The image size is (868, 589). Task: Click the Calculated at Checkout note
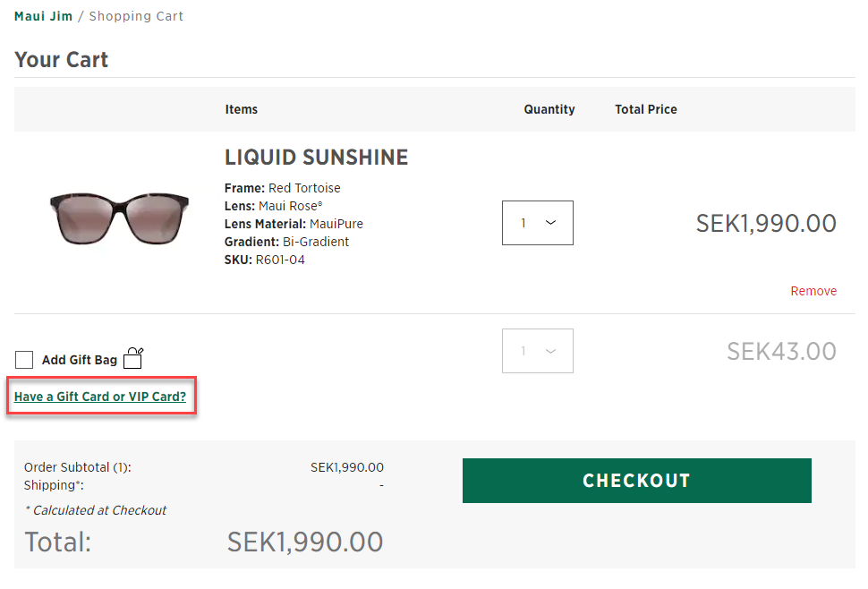[96, 510]
